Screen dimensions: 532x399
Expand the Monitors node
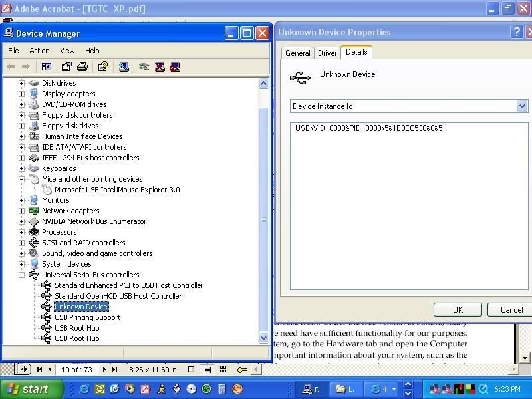(x=21, y=200)
